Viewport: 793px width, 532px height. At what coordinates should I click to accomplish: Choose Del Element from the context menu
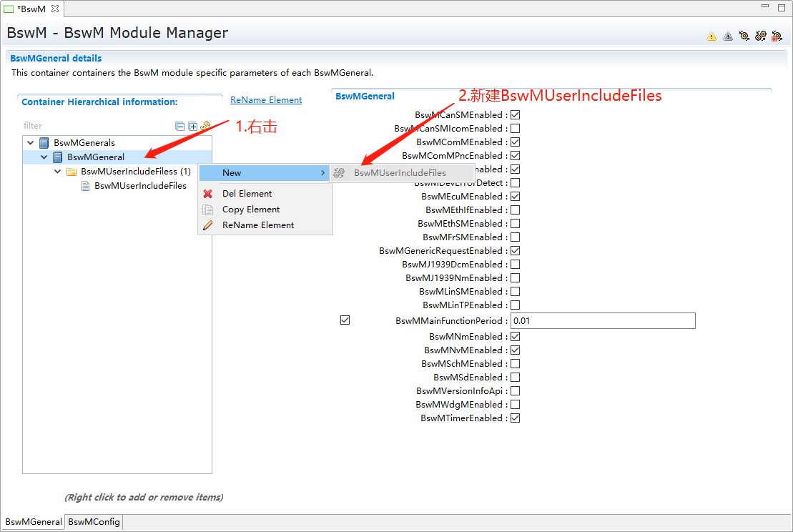(247, 194)
